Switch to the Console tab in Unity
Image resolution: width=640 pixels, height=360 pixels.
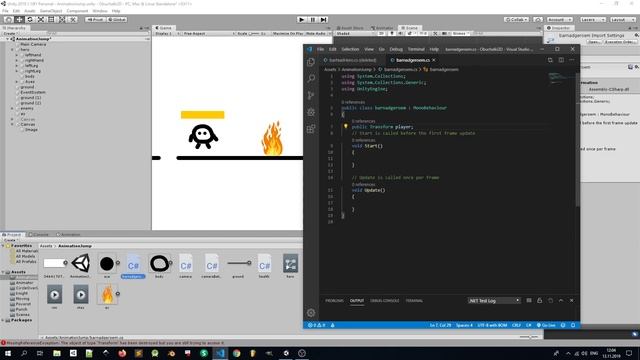pyautogui.click(x=38, y=235)
